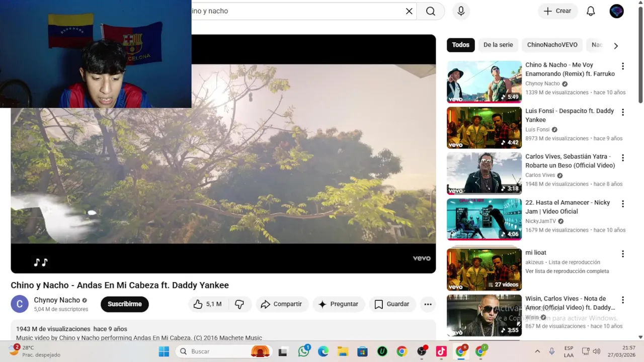This screenshot has height=362, width=644.
Task: Dislike the video with thumbs down
Action: coord(239,304)
